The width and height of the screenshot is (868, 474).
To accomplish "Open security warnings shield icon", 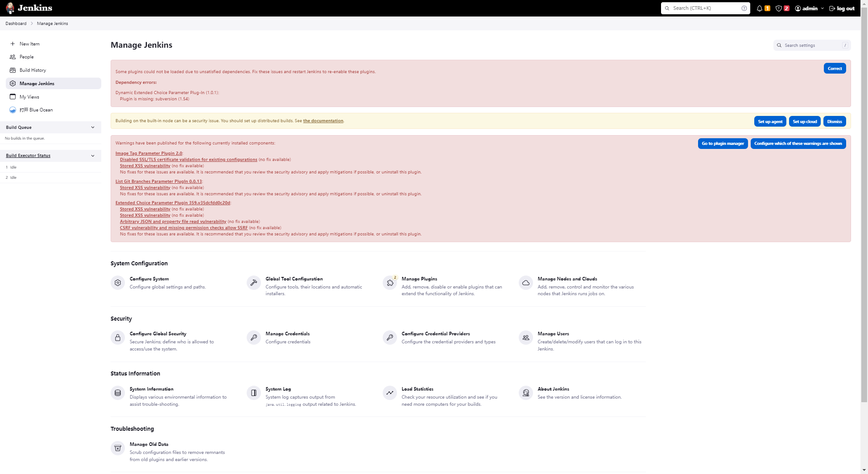I will [779, 8].
